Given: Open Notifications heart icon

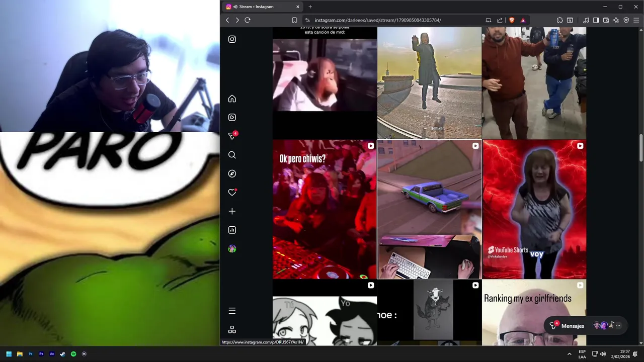Looking at the screenshot, I should 232,192.
